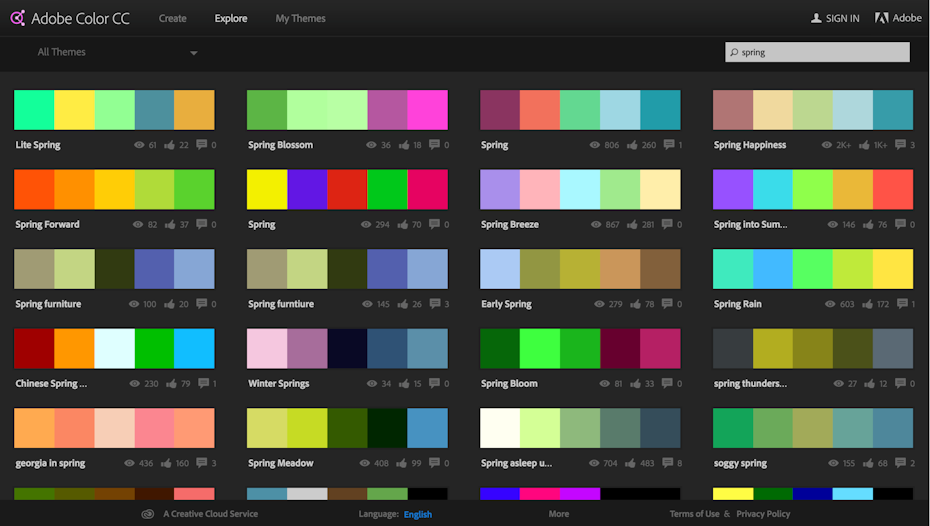Open the Terms of Use link
The image size is (930, 526).
694,514
